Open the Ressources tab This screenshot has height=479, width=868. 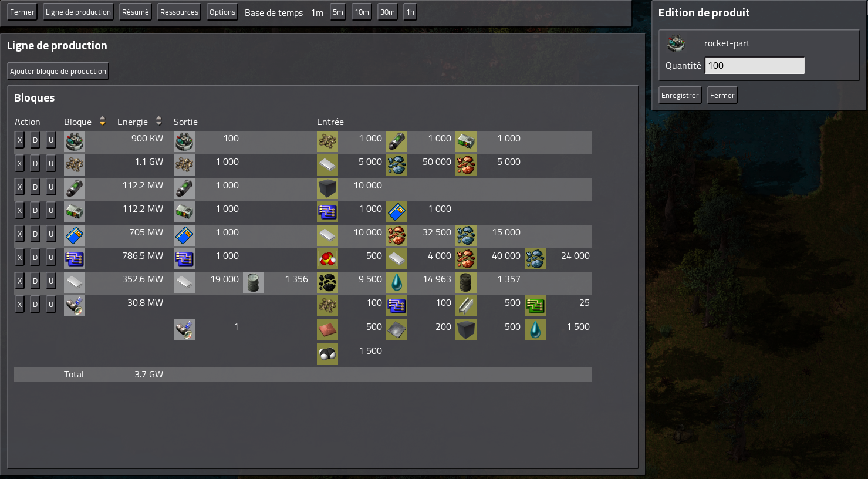tap(179, 12)
